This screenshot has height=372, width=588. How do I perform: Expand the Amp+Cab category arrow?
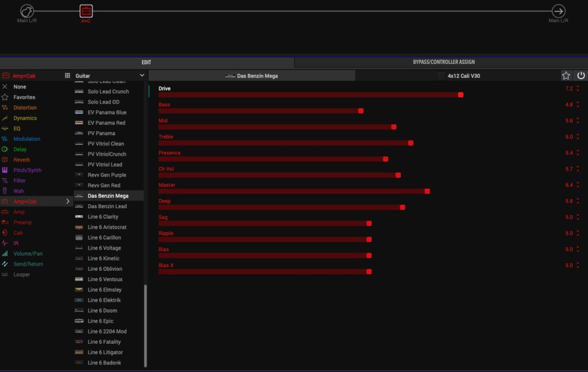(68, 202)
